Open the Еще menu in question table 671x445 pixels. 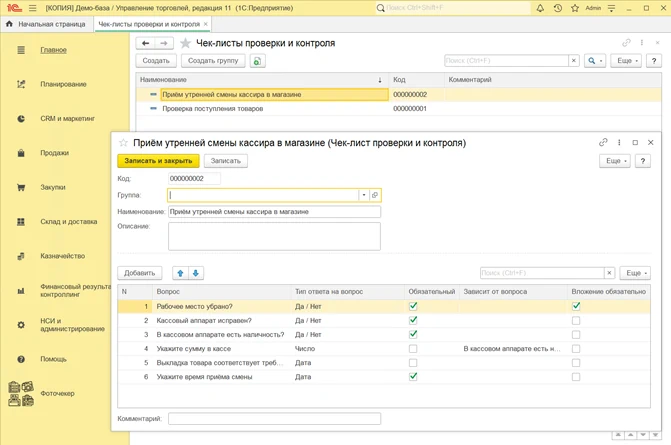(x=634, y=273)
